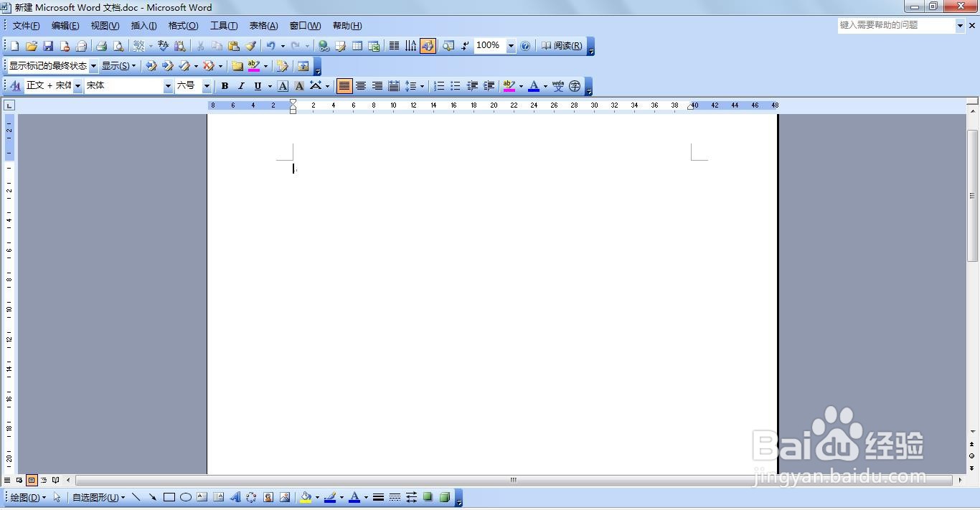Viewport: 980px width, 510px height.
Task: Open Microsoft Word Help icon
Action: (525, 46)
